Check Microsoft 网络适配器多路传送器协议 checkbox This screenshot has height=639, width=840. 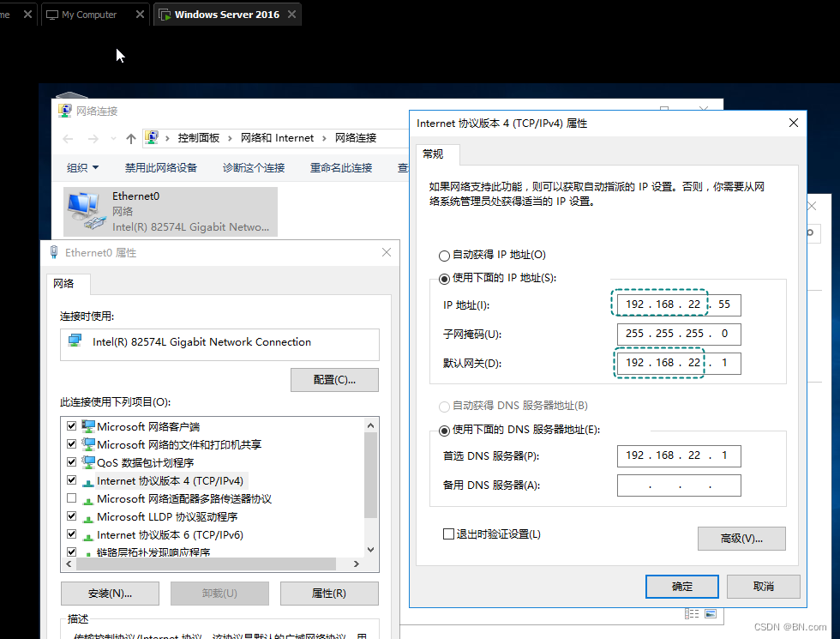(x=71, y=498)
